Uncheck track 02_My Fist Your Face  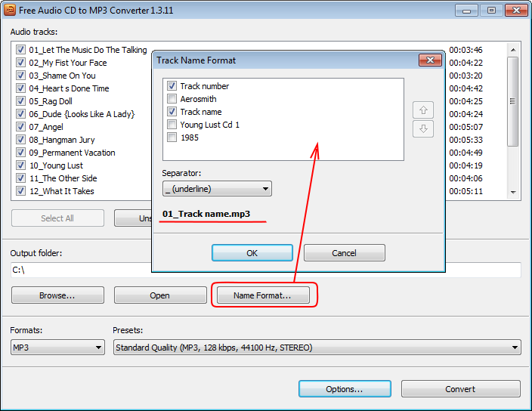[x=20, y=63]
